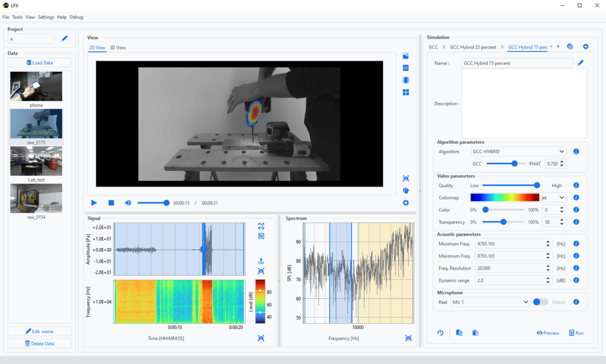The height and width of the screenshot is (364, 606).
Task: Add a new simulation with the plus icon
Action: click(x=586, y=47)
